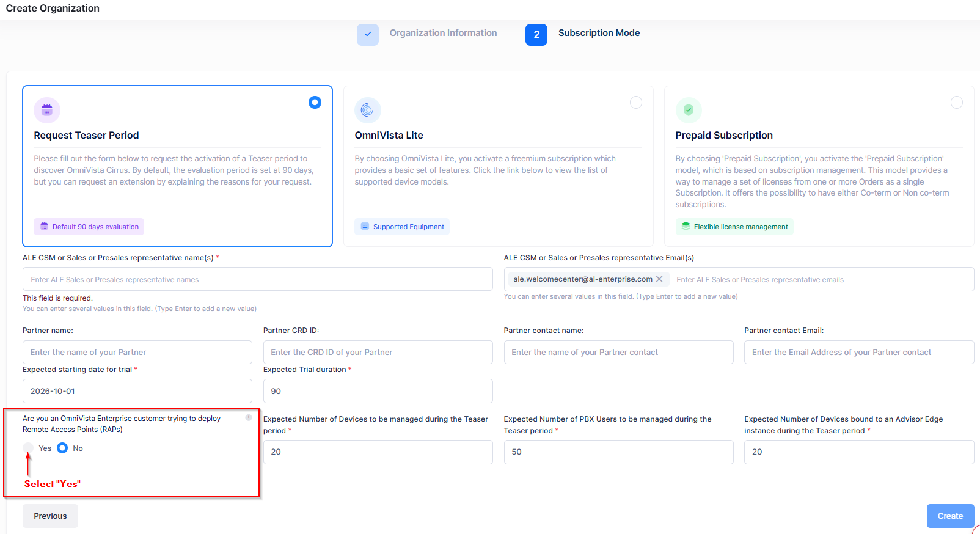
Task: Go to the Organization Information step
Action: pyautogui.click(x=443, y=33)
